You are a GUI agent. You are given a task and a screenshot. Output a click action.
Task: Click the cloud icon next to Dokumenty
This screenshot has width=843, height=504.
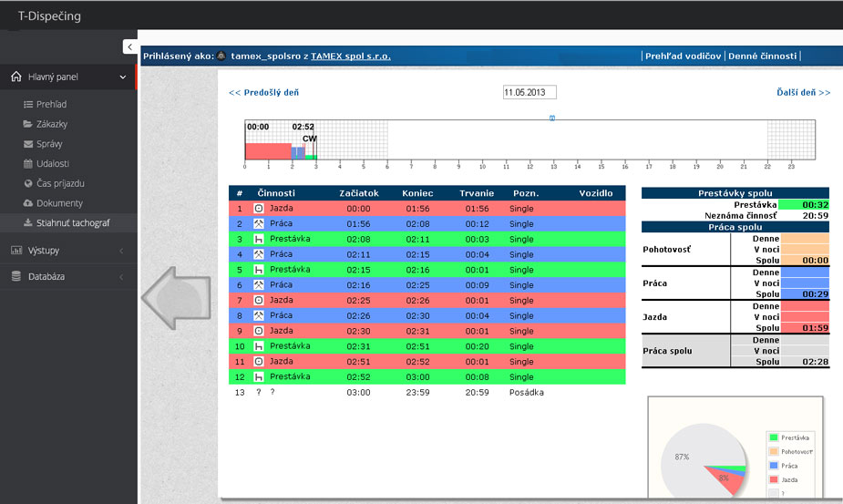click(x=28, y=202)
